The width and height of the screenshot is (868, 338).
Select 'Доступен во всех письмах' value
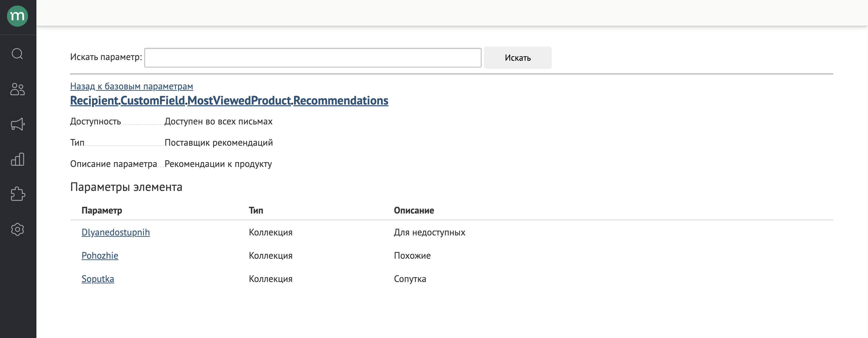219,121
